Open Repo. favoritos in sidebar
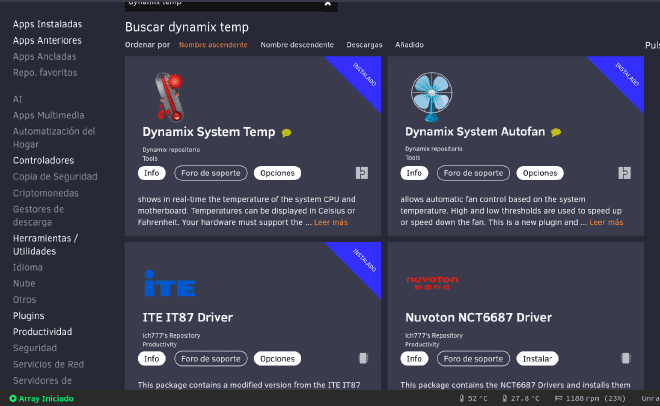This screenshot has height=406, width=660. pyautogui.click(x=45, y=72)
